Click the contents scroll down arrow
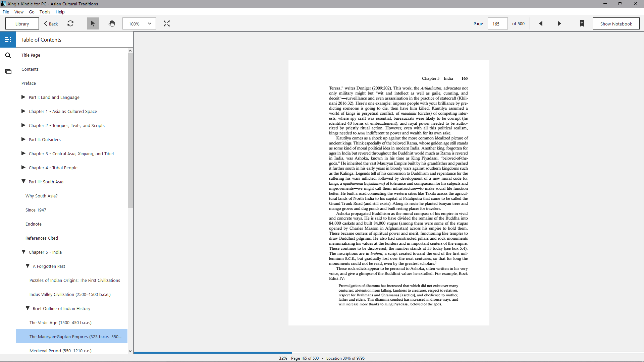The image size is (644, 362). 130,351
